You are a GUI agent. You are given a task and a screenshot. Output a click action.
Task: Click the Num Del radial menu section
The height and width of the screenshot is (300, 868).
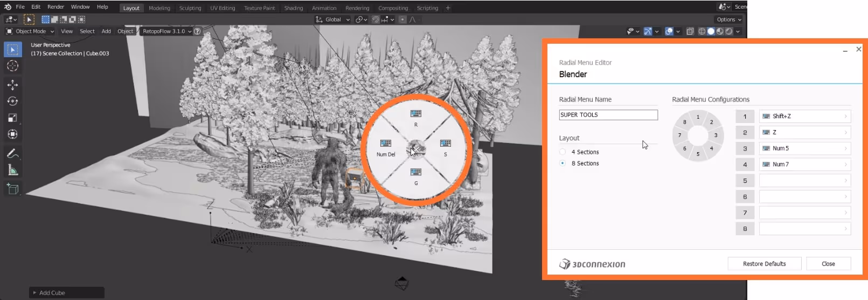[x=386, y=147]
